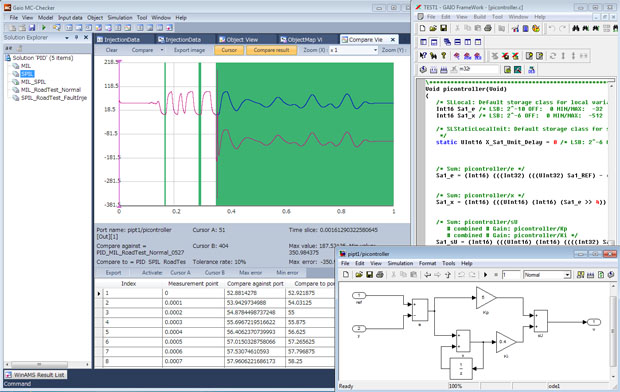This screenshot has height=392, width=620.
Task: Click the Min error button above the table
Action: (x=287, y=273)
